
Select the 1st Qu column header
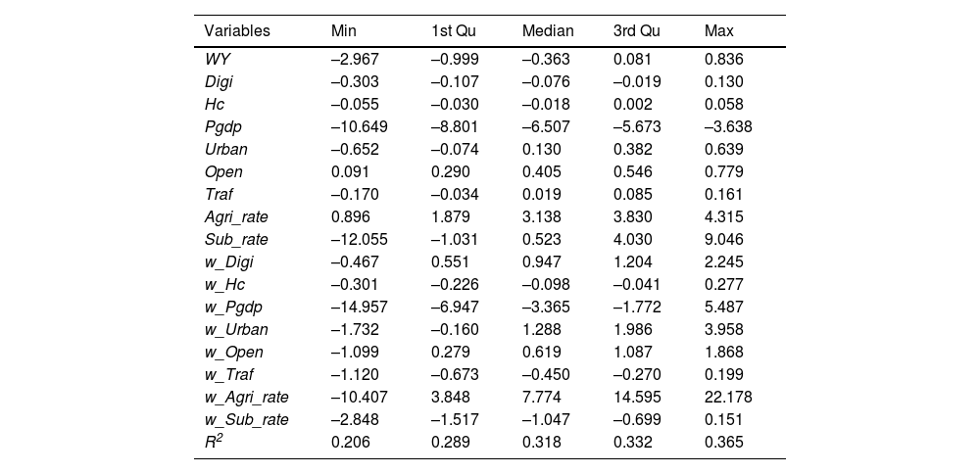click(452, 31)
